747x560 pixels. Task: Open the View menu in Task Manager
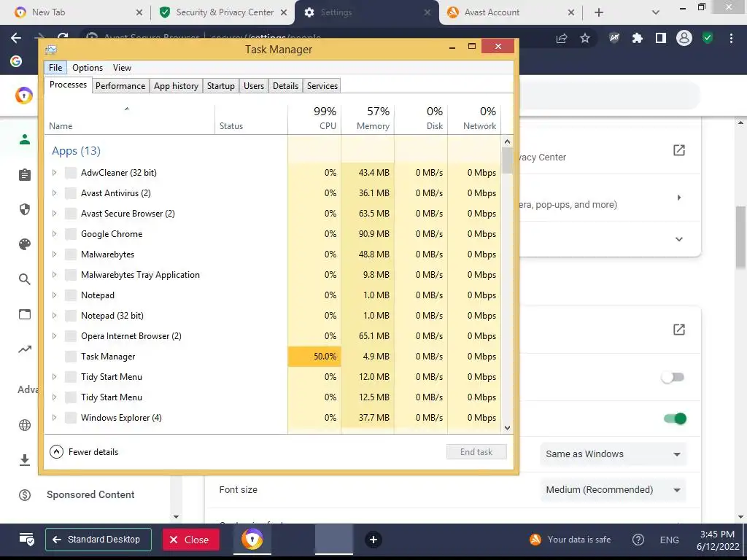122,68
